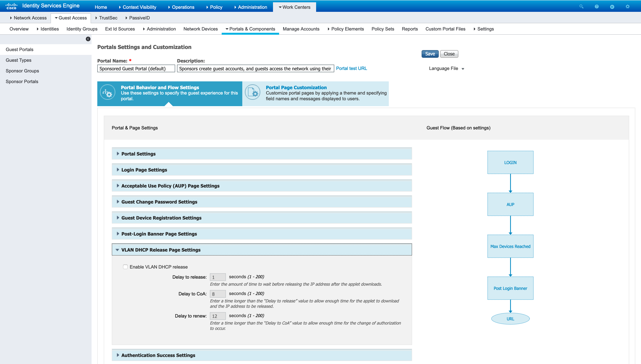Viewport: 641px width, 364px height.
Task: Click Post Login Banner flow box
Action: pyautogui.click(x=510, y=288)
